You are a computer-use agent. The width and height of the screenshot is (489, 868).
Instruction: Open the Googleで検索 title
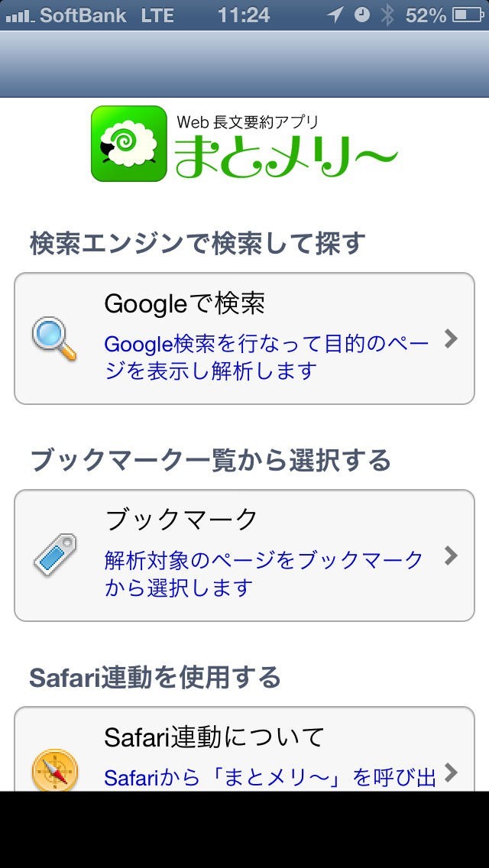click(x=184, y=304)
